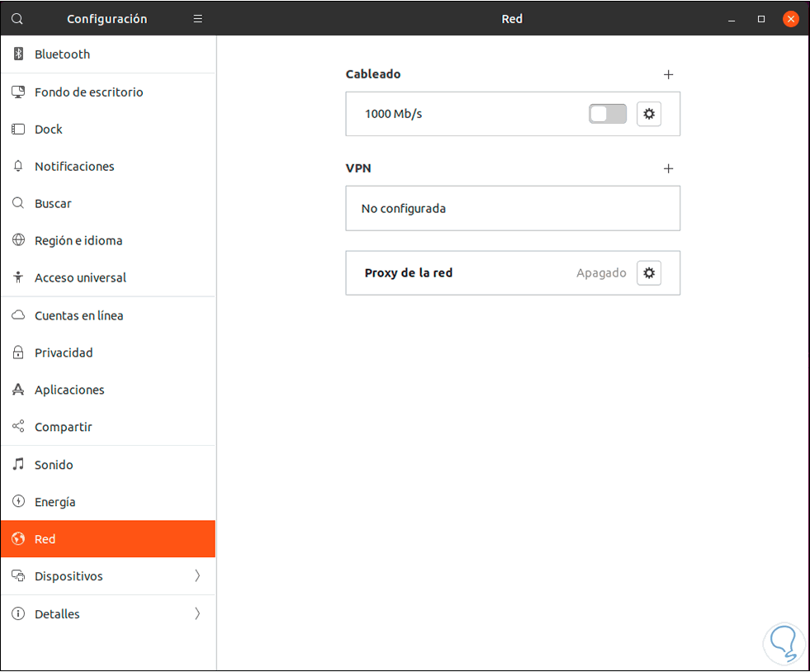The image size is (810, 672).
Task: Toggle the 1000 Mb/s wired connection switch
Action: (608, 114)
